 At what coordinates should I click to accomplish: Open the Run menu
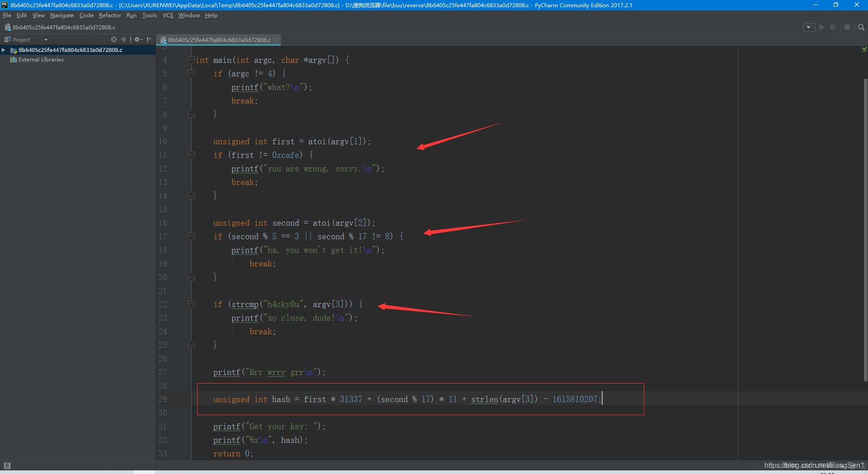(x=132, y=15)
